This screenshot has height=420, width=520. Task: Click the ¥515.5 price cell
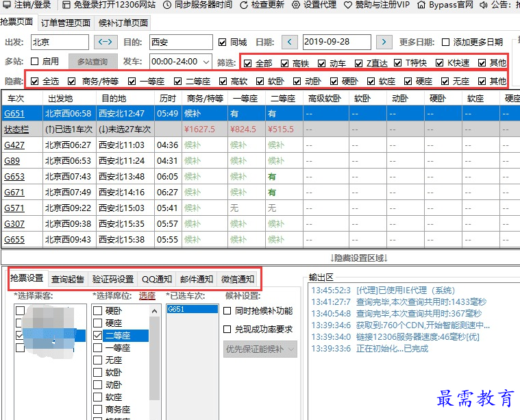coord(284,129)
